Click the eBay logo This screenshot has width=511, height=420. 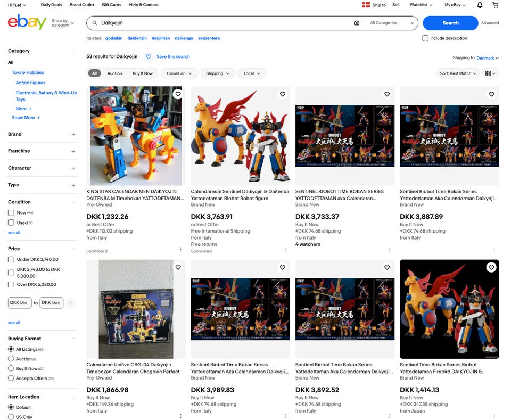tap(27, 22)
